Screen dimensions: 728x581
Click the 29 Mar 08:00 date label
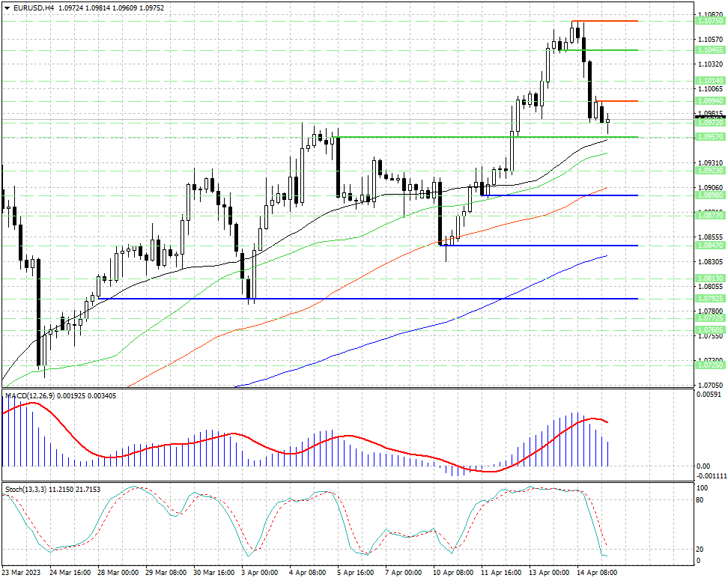click(166, 573)
